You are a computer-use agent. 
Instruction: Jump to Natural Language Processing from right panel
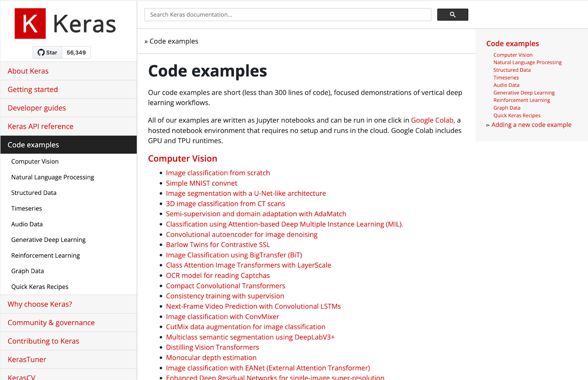pyautogui.click(x=528, y=62)
